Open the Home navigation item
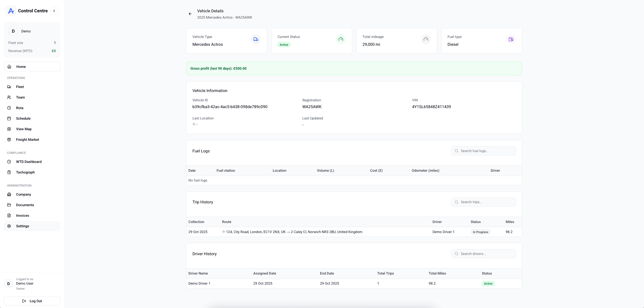Screen dimensions: 644x308 pyautogui.click(x=21, y=67)
